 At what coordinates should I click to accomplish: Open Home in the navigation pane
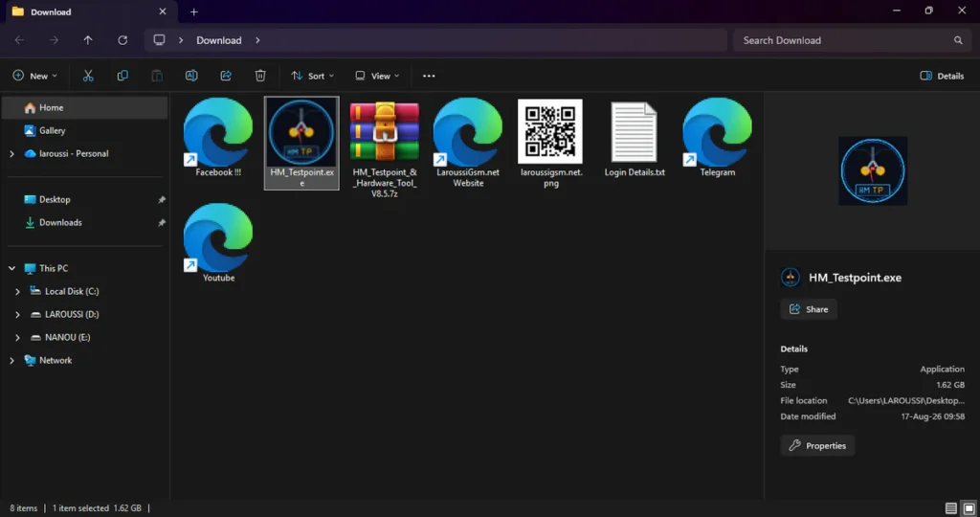(x=85, y=107)
